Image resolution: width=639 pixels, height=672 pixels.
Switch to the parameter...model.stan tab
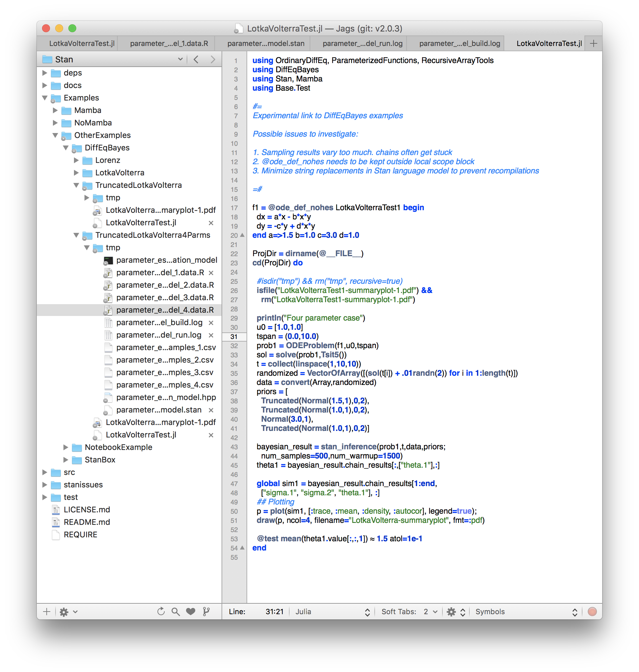(266, 43)
